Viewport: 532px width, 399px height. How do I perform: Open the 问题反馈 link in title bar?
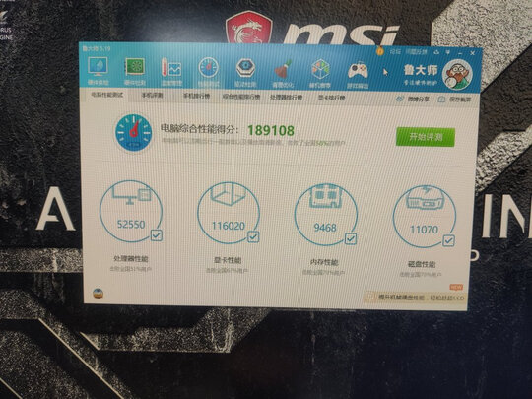click(417, 52)
